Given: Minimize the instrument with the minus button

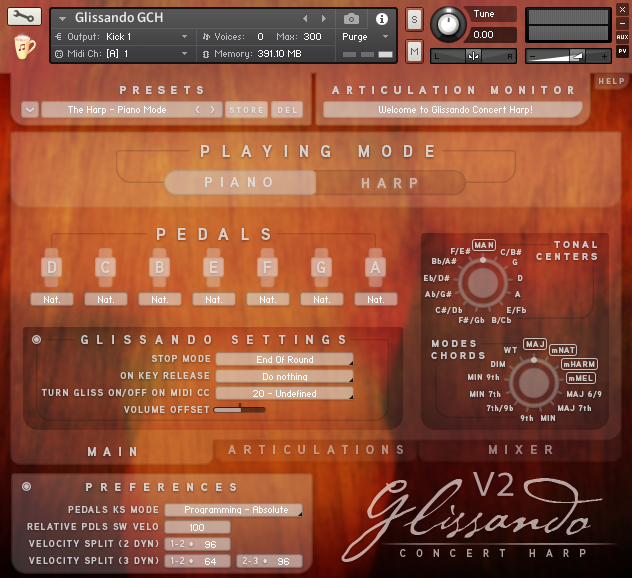Looking at the screenshot, I should click(x=622, y=23).
